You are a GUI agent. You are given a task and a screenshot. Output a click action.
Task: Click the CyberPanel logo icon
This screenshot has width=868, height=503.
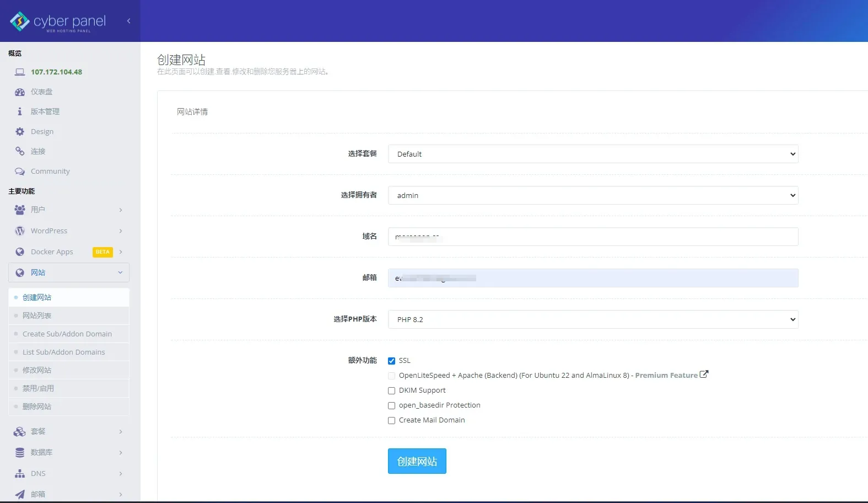20,21
